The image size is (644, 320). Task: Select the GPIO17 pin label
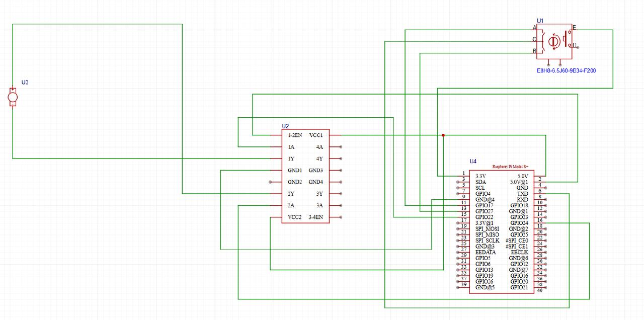pos(485,205)
